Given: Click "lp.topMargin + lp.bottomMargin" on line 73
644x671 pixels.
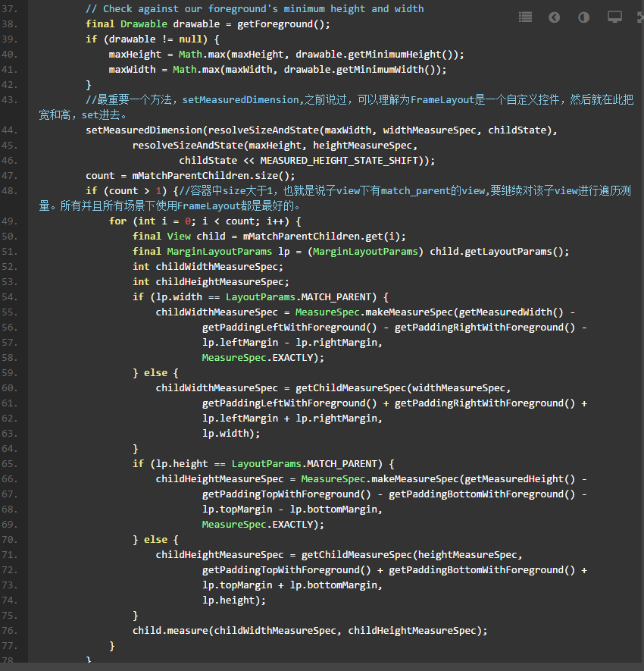Looking at the screenshot, I should 289,585.
